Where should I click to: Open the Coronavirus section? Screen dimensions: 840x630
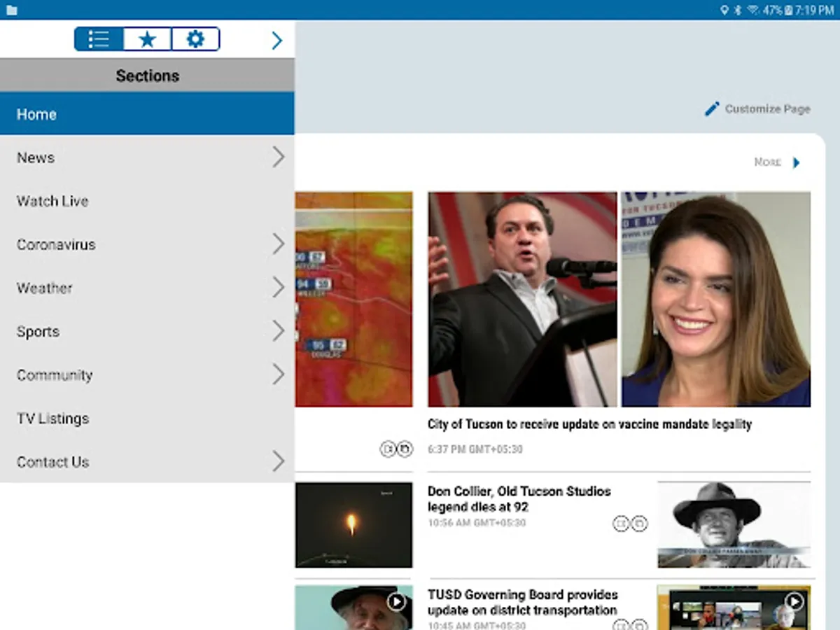147,244
